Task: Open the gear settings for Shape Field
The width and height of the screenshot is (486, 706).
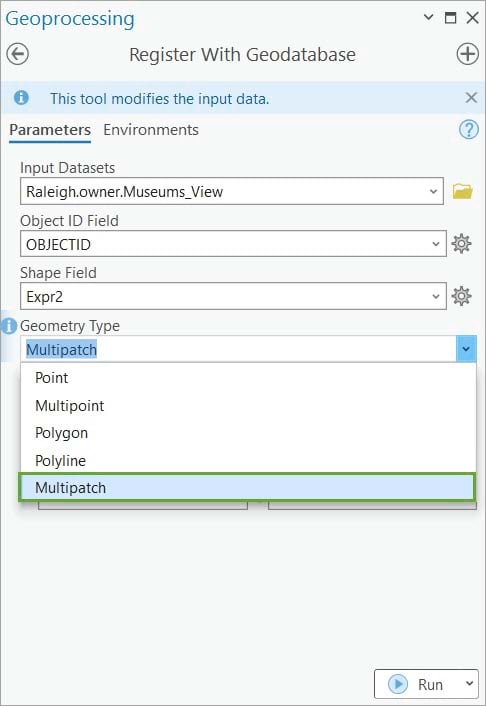Action: 461,296
